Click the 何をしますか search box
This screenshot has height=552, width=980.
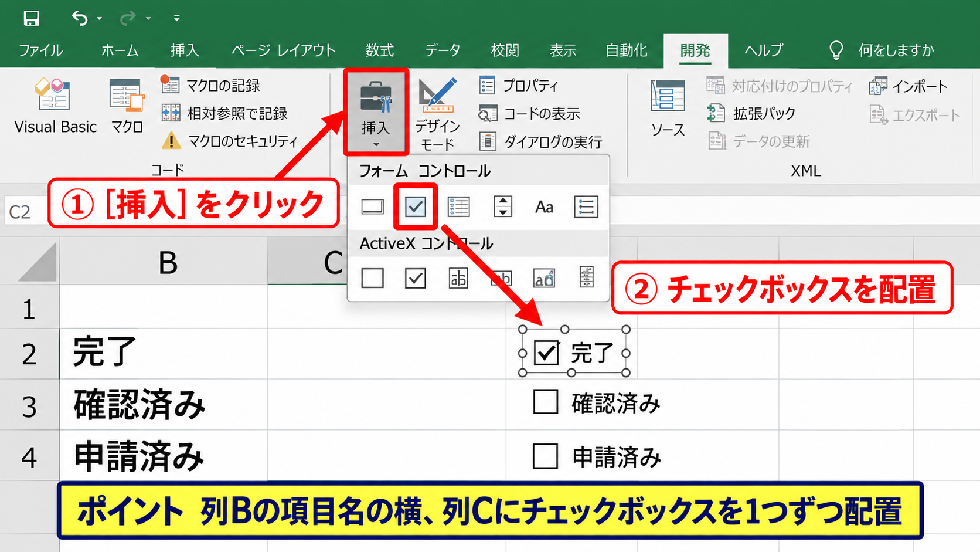(x=896, y=50)
